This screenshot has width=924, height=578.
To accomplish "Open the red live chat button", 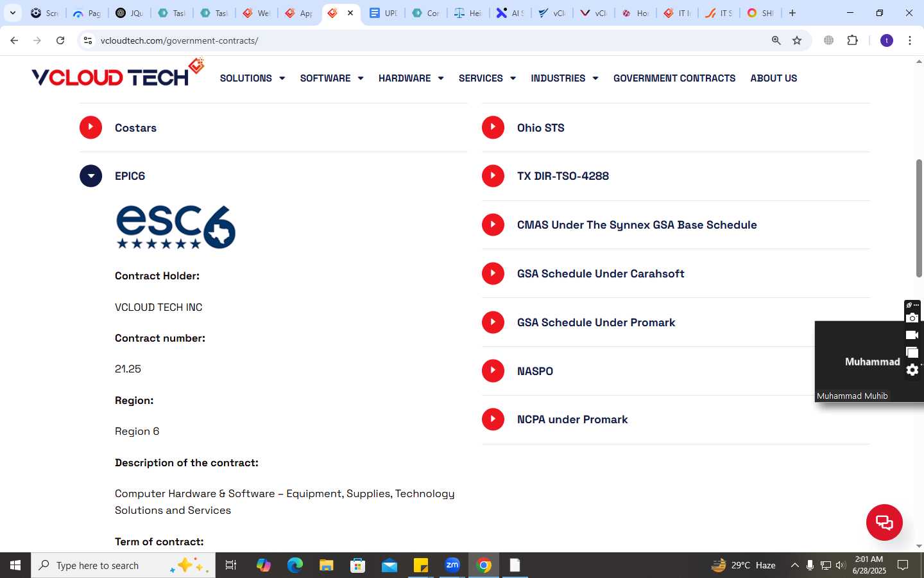I will [x=884, y=522].
